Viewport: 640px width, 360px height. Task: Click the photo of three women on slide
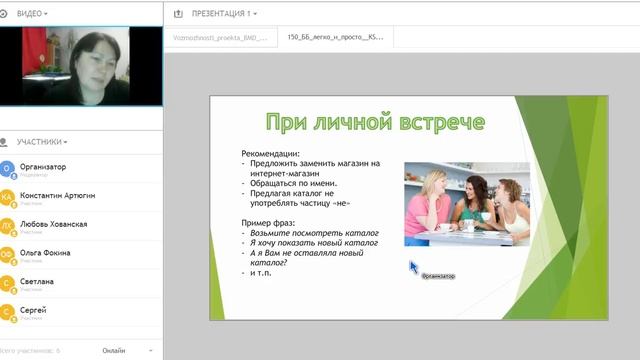click(x=467, y=204)
